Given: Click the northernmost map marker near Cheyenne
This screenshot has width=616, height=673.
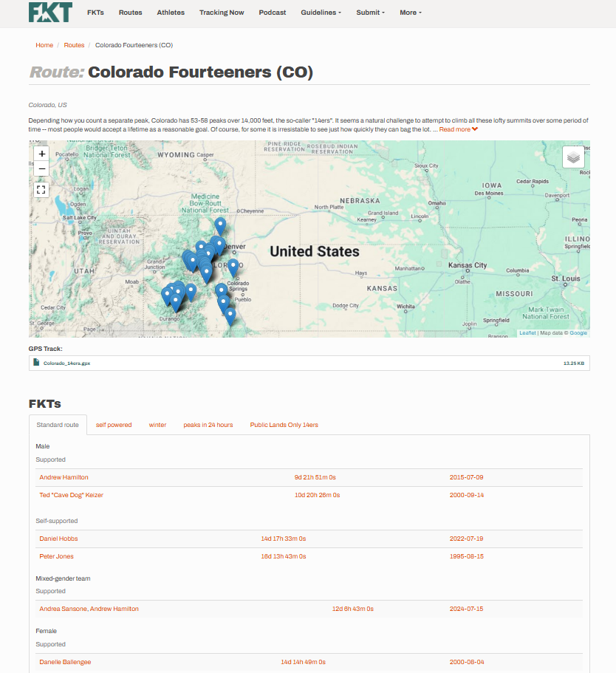Looking at the screenshot, I should 220,225.
